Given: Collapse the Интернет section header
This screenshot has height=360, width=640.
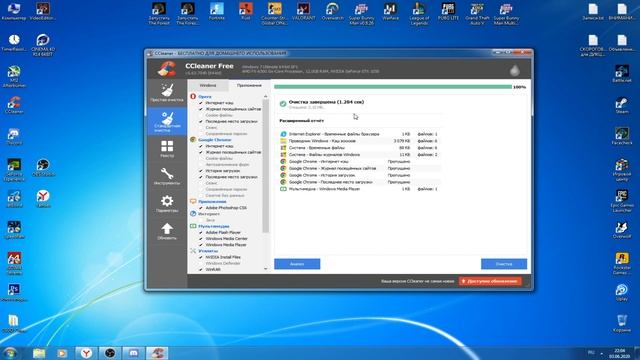Looking at the screenshot, I should click(209, 214).
